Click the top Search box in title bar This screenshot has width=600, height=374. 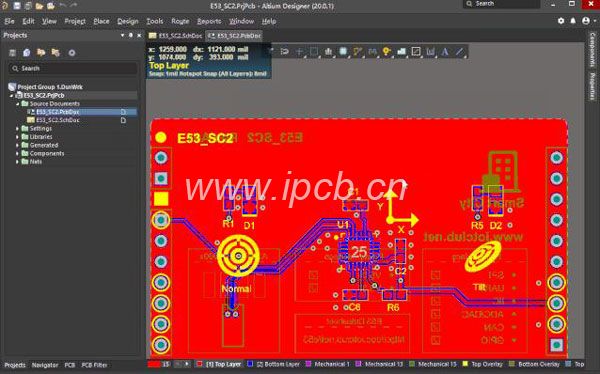coord(501,4)
